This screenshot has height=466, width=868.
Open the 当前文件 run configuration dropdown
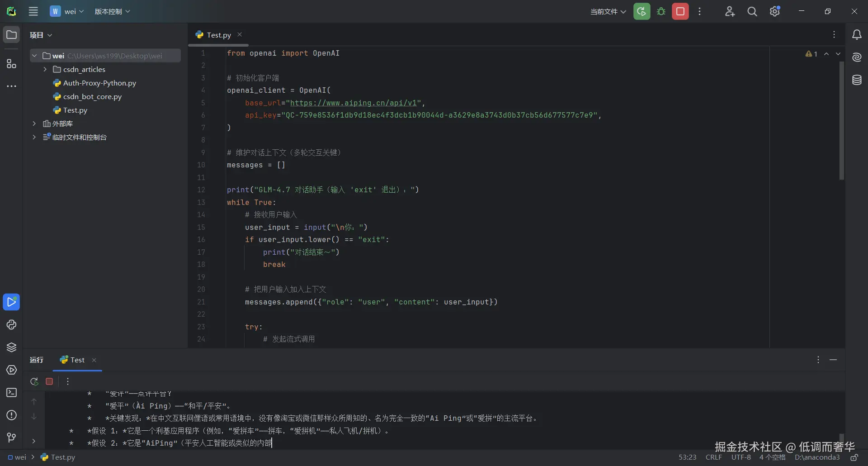[608, 12]
